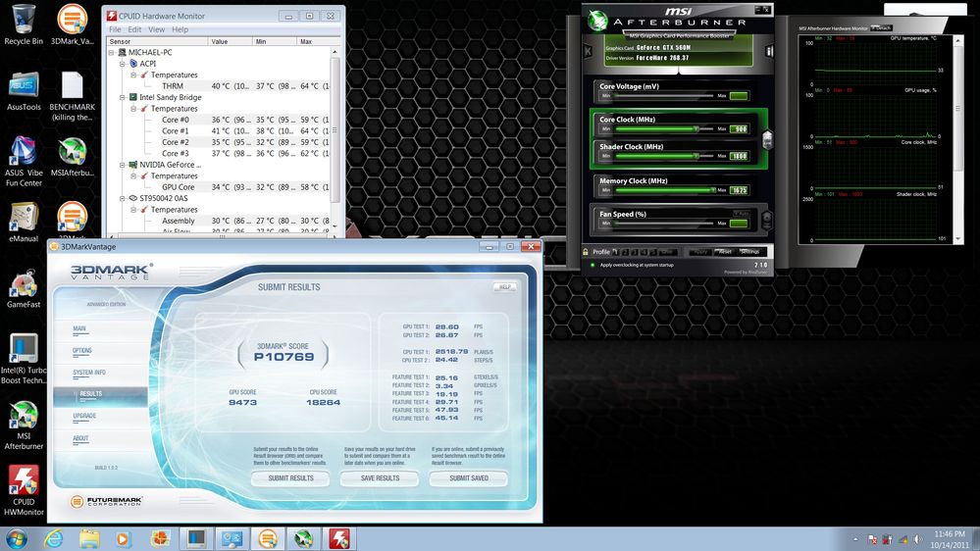Open the Upgrade tab in 3DMark
This screenshot has height=551, width=980.
click(84, 416)
